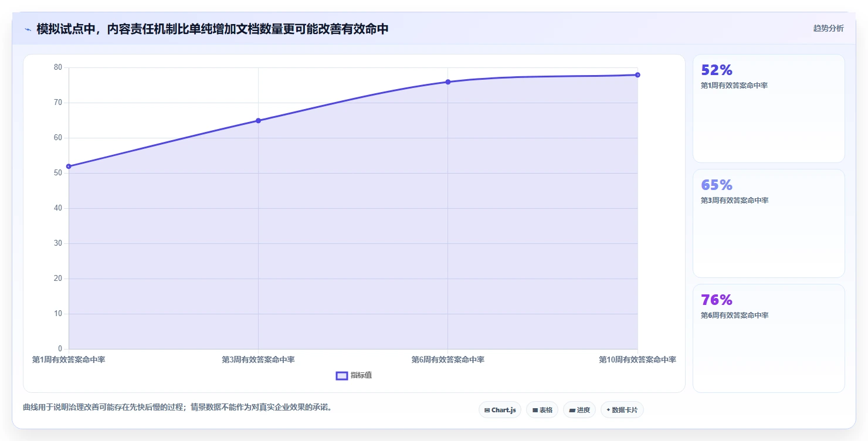Click x-axis label 第3周有效答案命中率 under chart

pyautogui.click(x=258, y=359)
